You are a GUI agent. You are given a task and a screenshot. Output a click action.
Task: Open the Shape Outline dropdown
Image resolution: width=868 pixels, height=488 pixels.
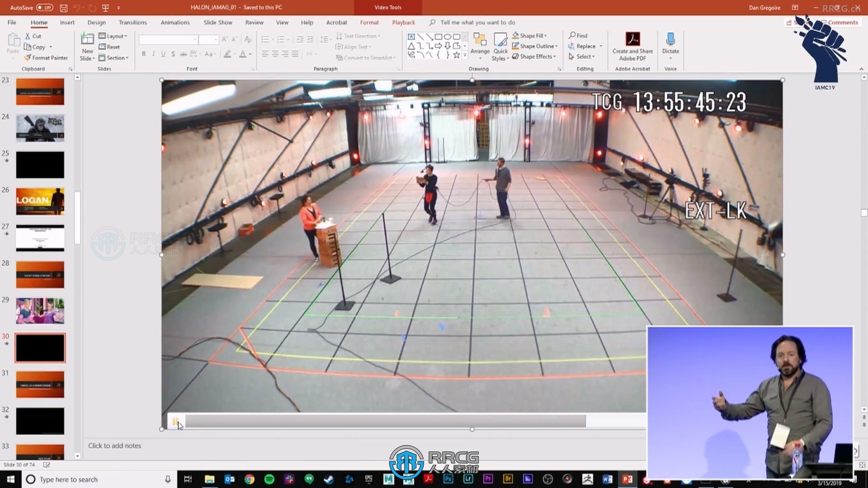(535, 46)
